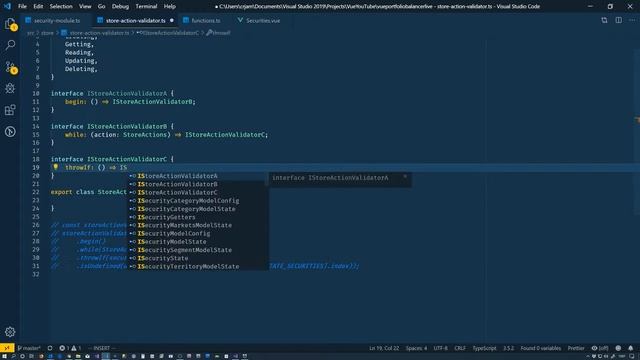This screenshot has height=360, width=640.
Task: Open the Debug view in activity bar
Action: [x=10, y=88]
